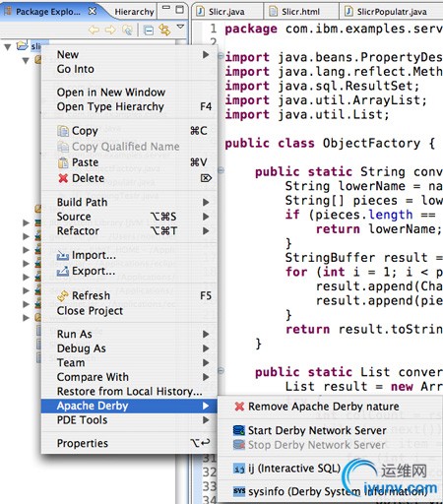Expand the Team submenu
The image size is (443, 504).
129,362
